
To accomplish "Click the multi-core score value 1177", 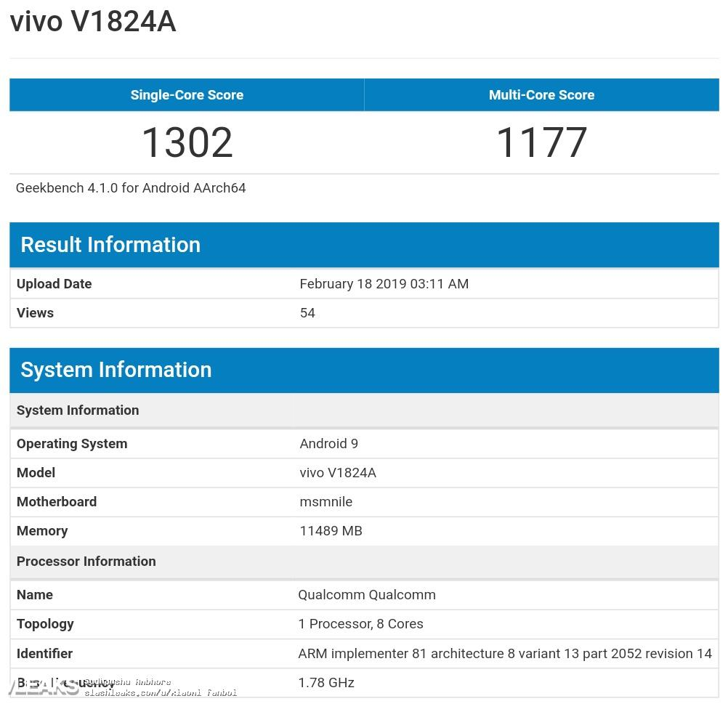I will tap(542, 142).
